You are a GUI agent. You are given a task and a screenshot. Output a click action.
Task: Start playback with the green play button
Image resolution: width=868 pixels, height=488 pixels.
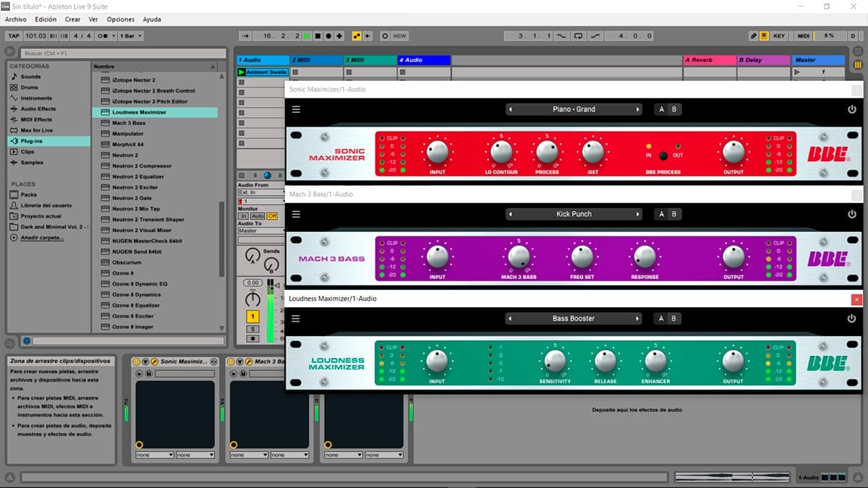307,35
